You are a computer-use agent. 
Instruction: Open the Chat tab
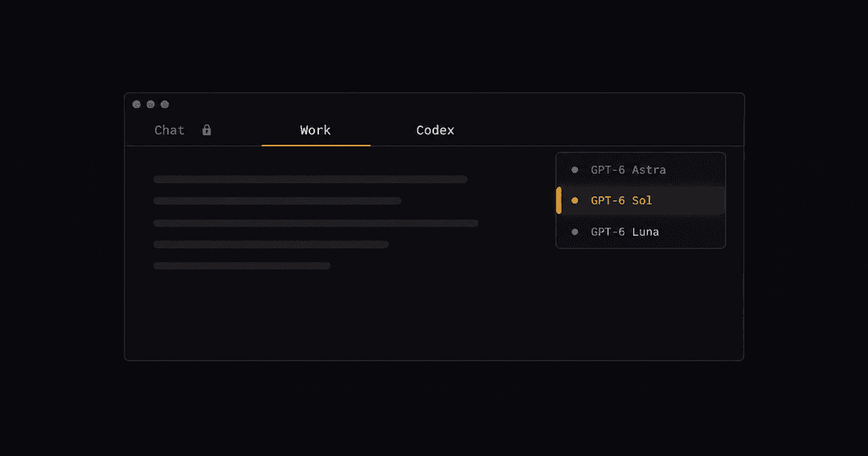pos(169,130)
